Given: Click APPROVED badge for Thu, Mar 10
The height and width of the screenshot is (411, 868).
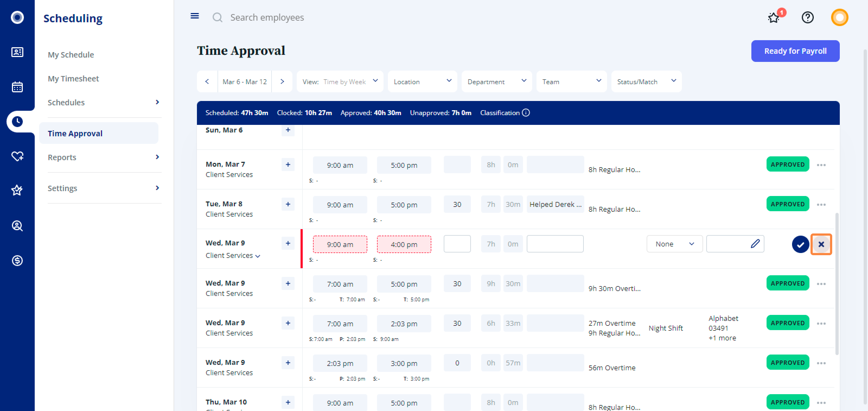Looking at the screenshot, I should [x=787, y=402].
